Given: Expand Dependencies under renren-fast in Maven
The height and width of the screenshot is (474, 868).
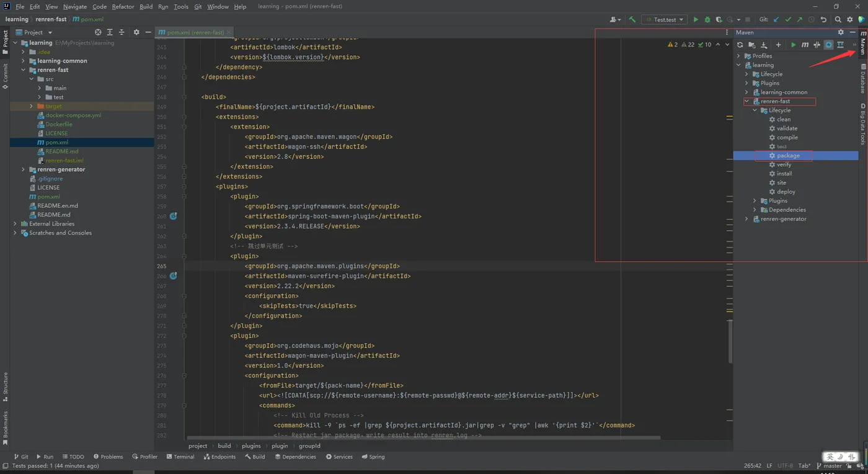Looking at the screenshot, I should pos(755,210).
